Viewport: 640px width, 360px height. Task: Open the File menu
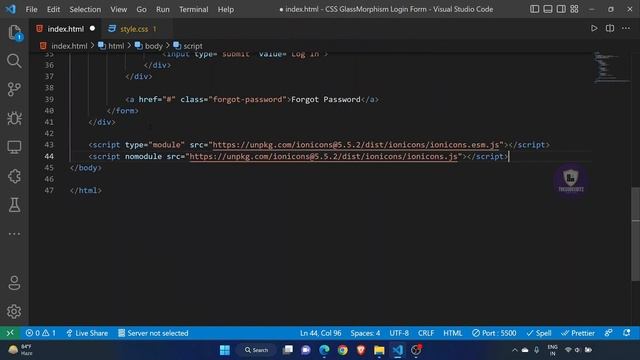point(31,9)
